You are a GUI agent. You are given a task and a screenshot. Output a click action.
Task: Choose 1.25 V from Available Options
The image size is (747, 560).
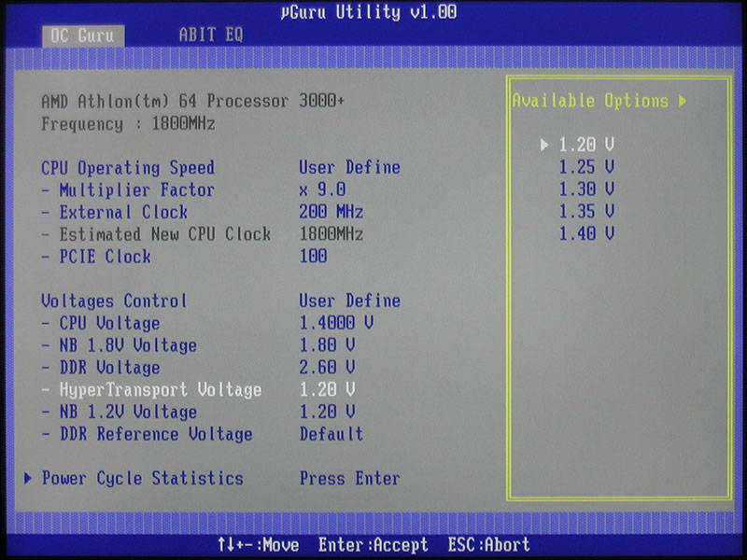pos(586,167)
